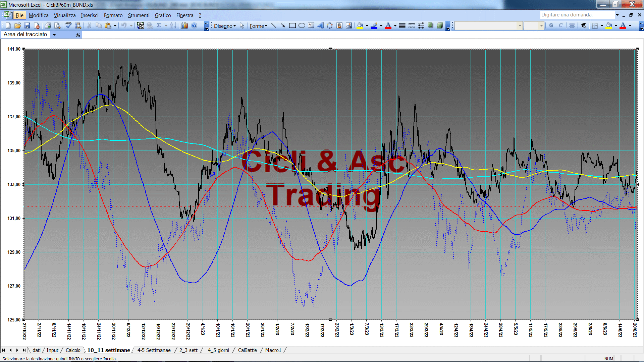Open the Chart Wizard icon
The height and width of the screenshot is (362, 644).
click(x=184, y=25)
